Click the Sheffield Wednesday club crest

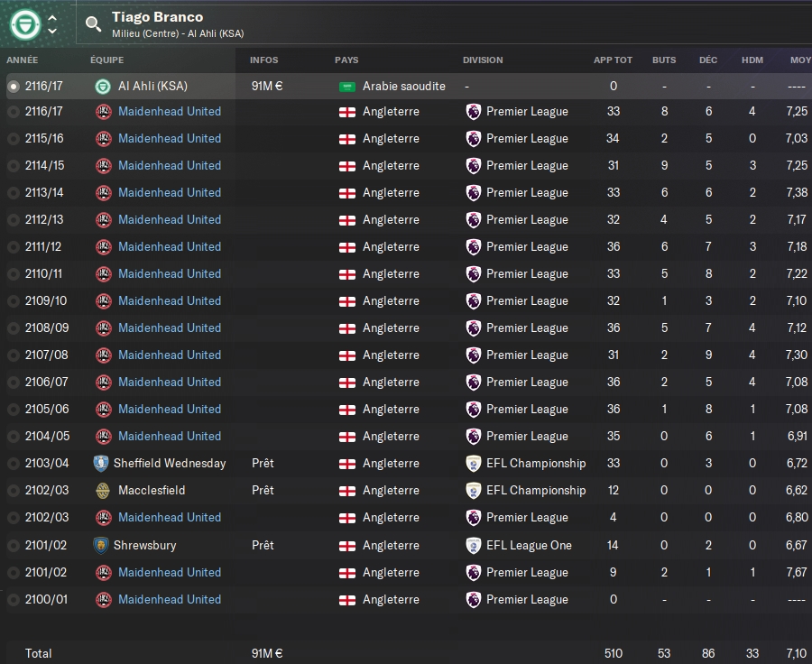pyautogui.click(x=101, y=464)
